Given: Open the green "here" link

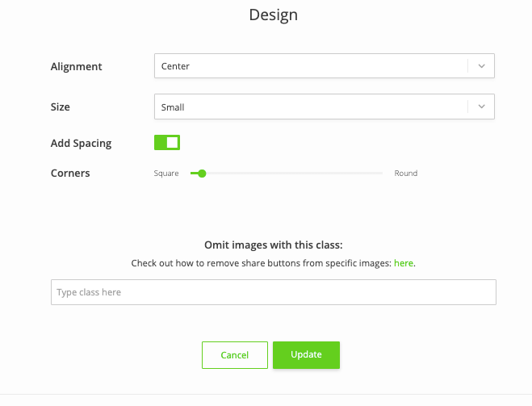Looking at the screenshot, I should [x=404, y=263].
